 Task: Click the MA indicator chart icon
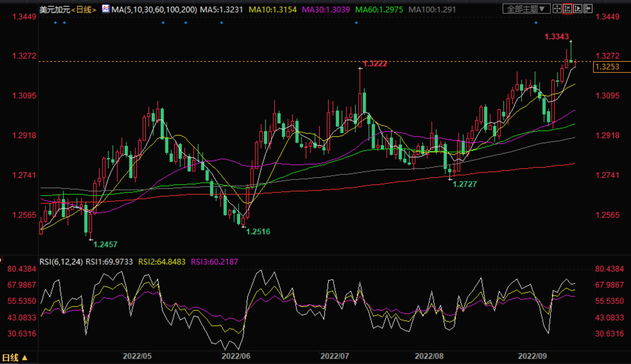105,9
